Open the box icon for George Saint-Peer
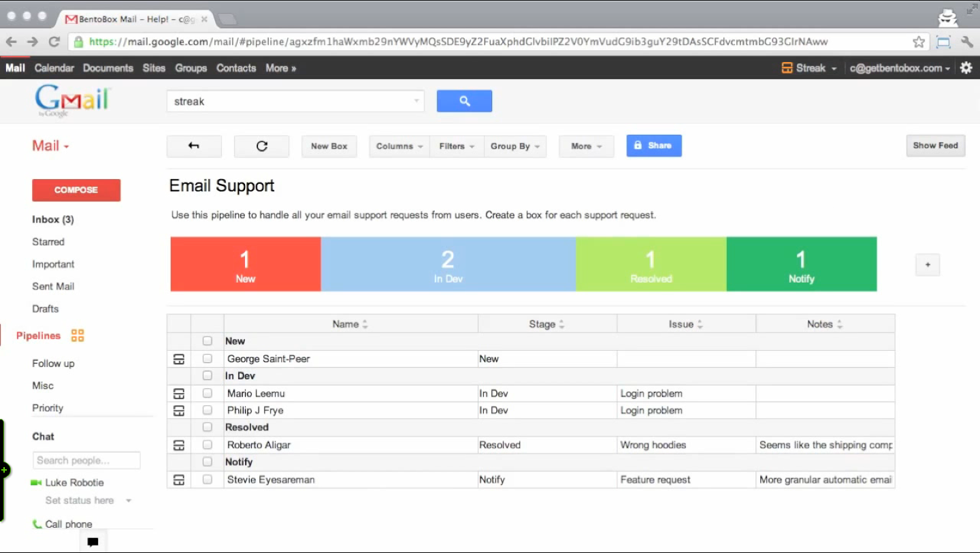Screen dimensions: 980x553 (x=179, y=359)
